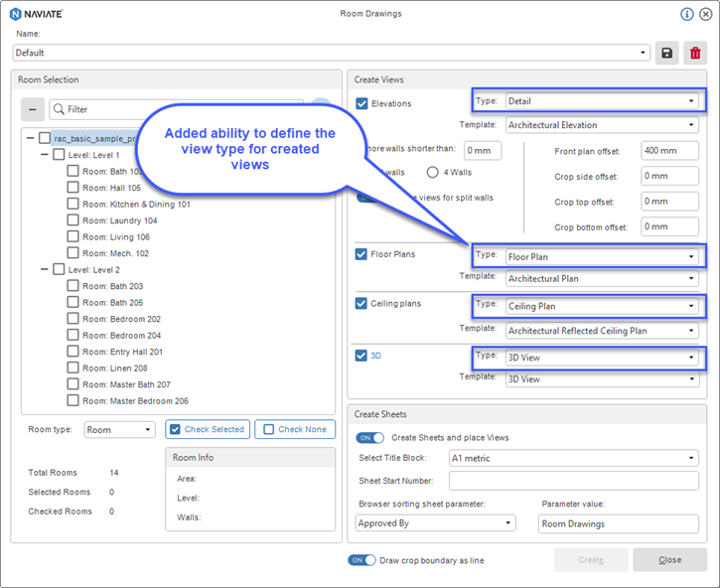Viewport: 720px width, 588px height.
Task: Collapse the Level: Level 2 tree node
Action: coord(45,269)
